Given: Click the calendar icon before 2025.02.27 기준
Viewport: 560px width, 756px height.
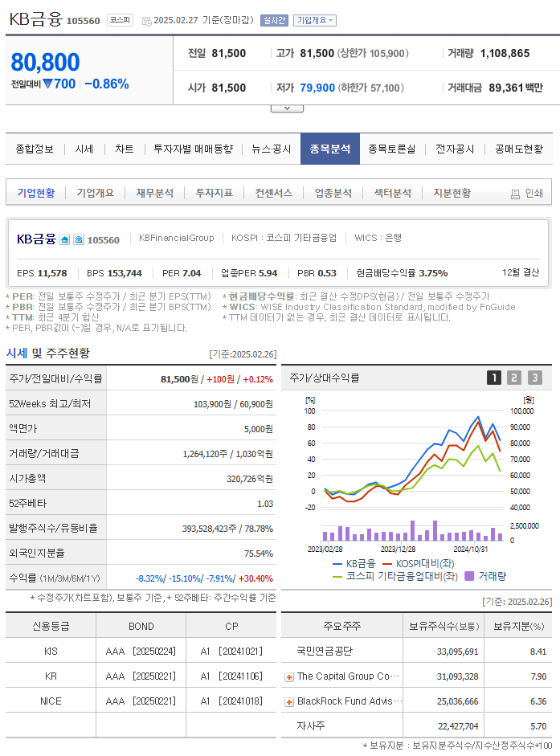Looking at the screenshot, I should tap(147, 21).
